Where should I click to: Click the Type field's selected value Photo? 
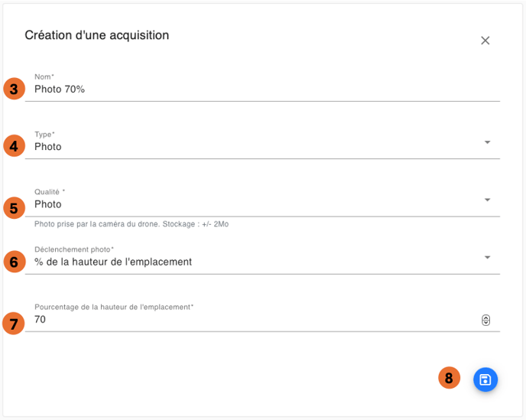pos(48,147)
